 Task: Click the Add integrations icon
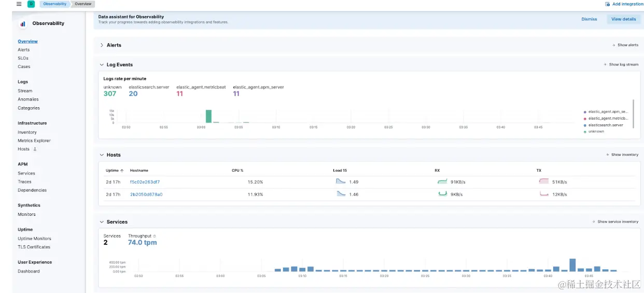(608, 4)
